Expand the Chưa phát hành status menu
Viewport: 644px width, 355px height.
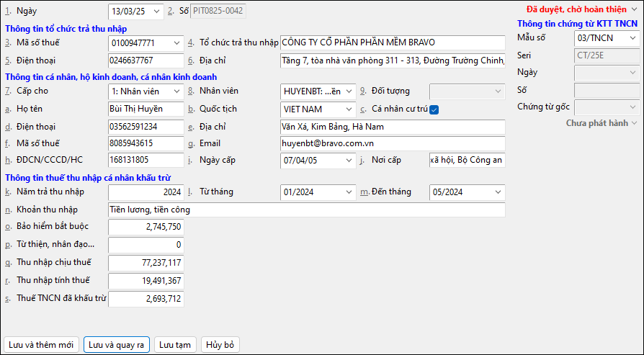tap(634, 124)
